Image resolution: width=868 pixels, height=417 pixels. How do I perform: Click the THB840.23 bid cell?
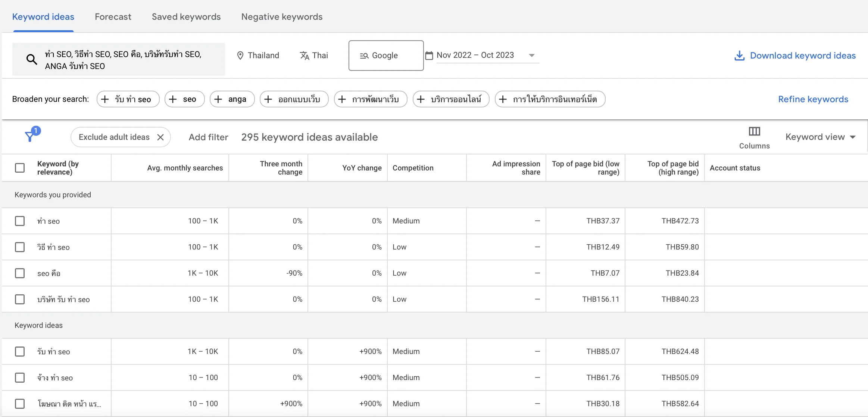(680, 299)
